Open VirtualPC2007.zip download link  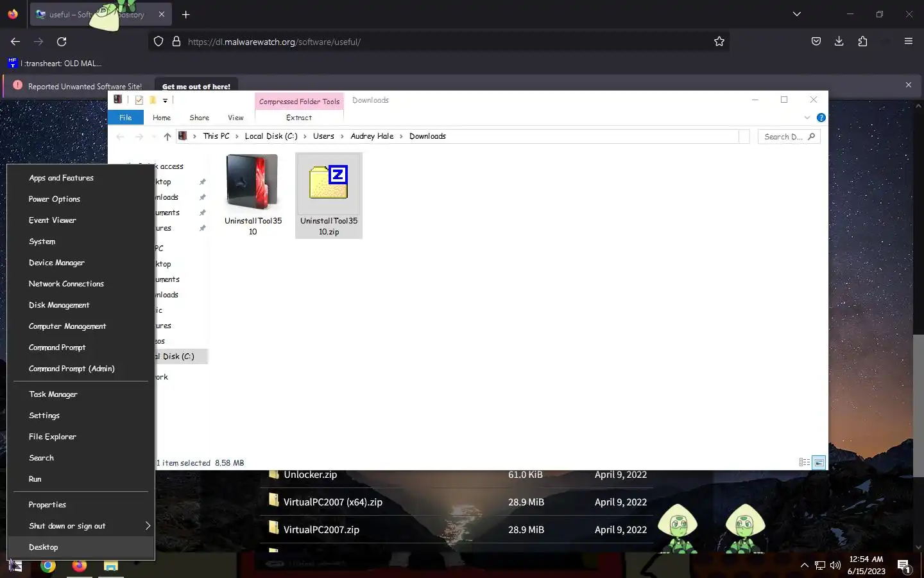(x=321, y=530)
